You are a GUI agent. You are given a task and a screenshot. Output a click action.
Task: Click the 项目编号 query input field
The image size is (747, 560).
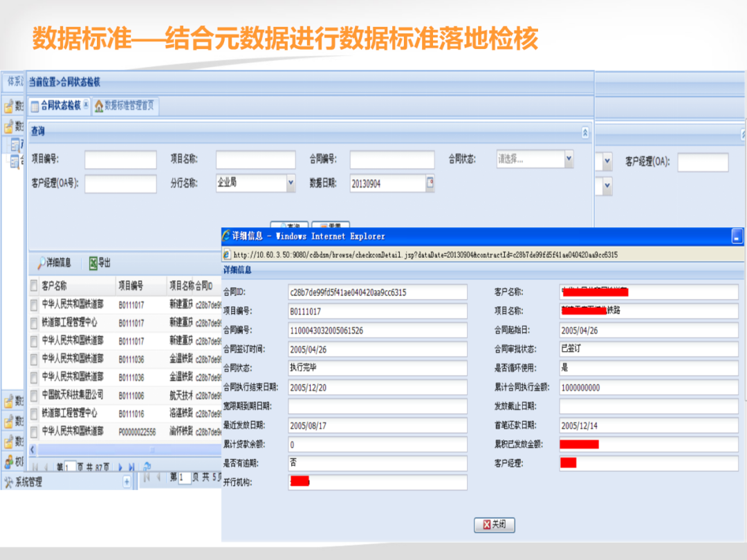(x=120, y=160)
